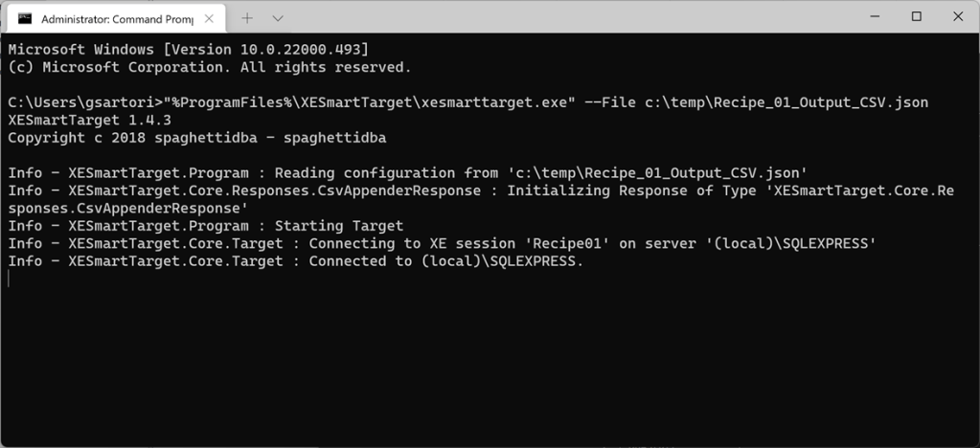This screenshot has height=448, width=980.
Task: Click the 'Connecting to XE session' line
Action: pyautogui.click(x=441, y=243)
